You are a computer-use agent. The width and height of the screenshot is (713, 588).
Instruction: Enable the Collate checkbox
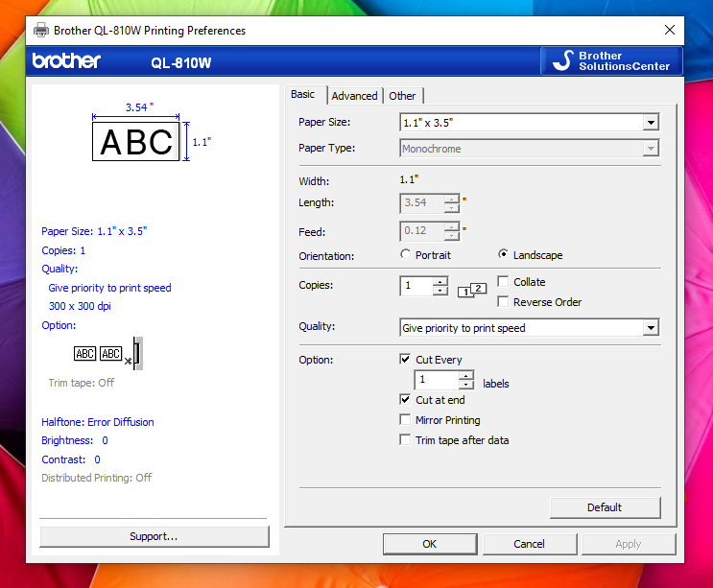click(x=503, y=282)
